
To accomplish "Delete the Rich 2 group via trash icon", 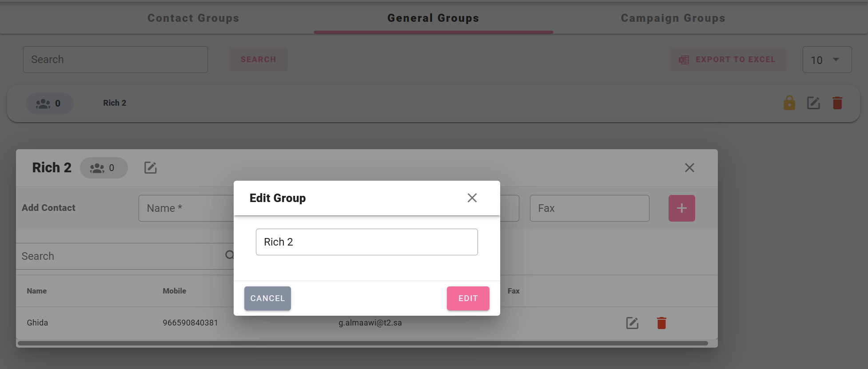I will coord(837,103).
